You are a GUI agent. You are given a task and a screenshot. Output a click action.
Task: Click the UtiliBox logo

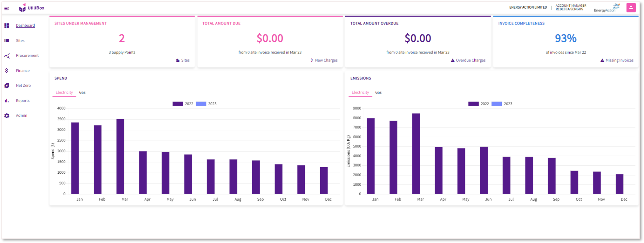31,8
